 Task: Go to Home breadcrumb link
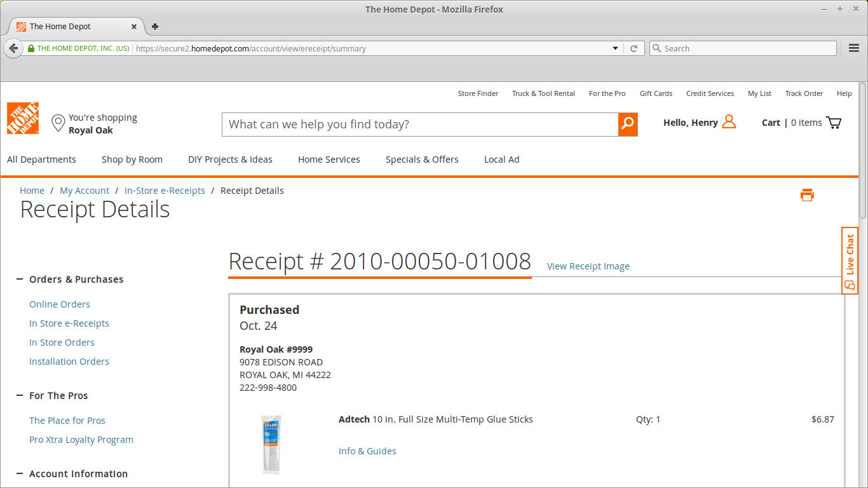[32, 191]
